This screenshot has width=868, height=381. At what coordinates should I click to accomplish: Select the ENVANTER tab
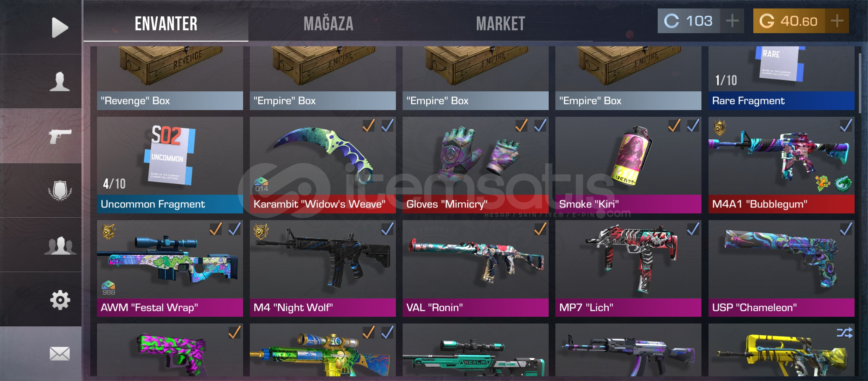point(166,24)
